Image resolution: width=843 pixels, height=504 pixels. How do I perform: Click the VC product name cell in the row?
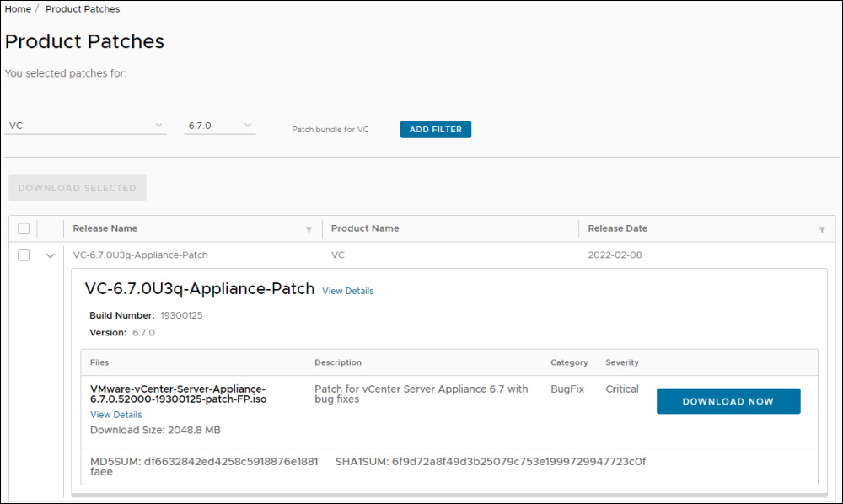tap(338, 255)
